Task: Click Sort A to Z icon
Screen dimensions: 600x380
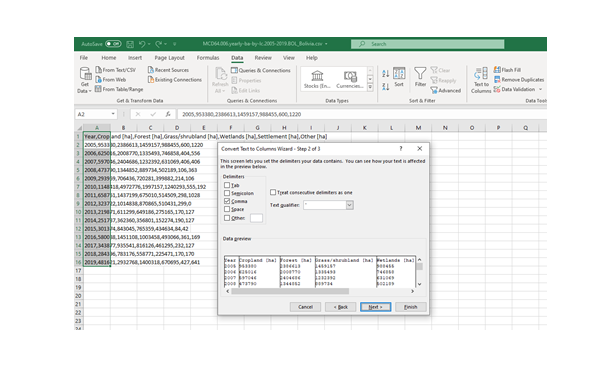Action: click(385, 73)
